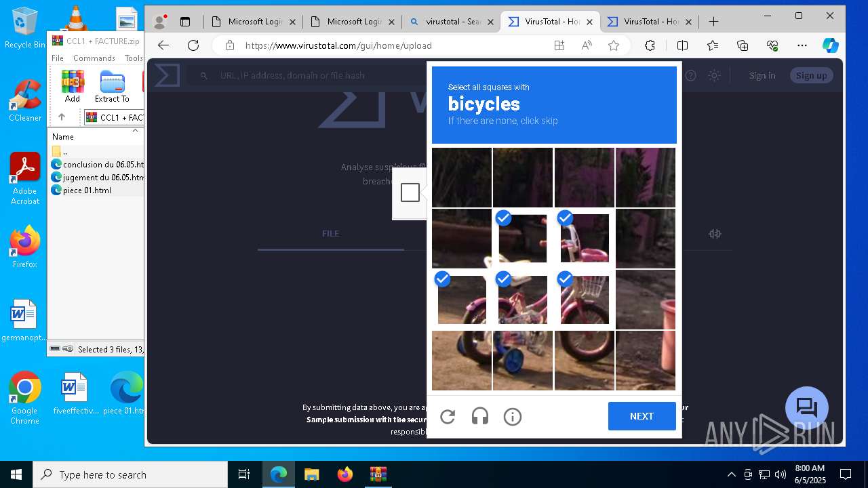Click VirusTotal search input field

(305, 75)
